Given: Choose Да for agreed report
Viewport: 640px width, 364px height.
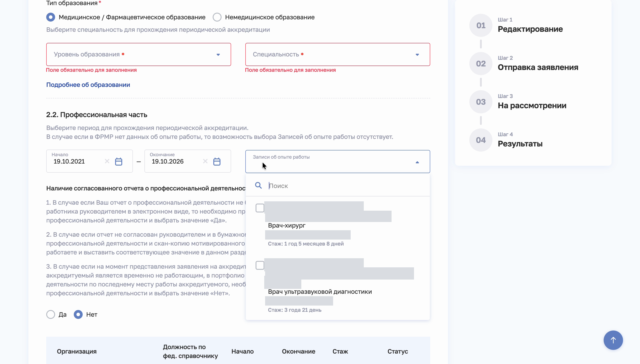Looking at the screenshot, I should tap(51, 314).
